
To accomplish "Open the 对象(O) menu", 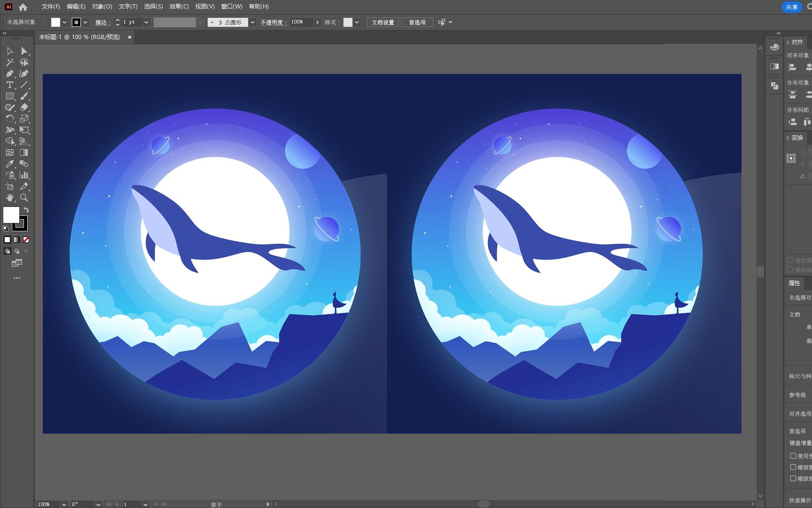I will [x=102, y=7].
